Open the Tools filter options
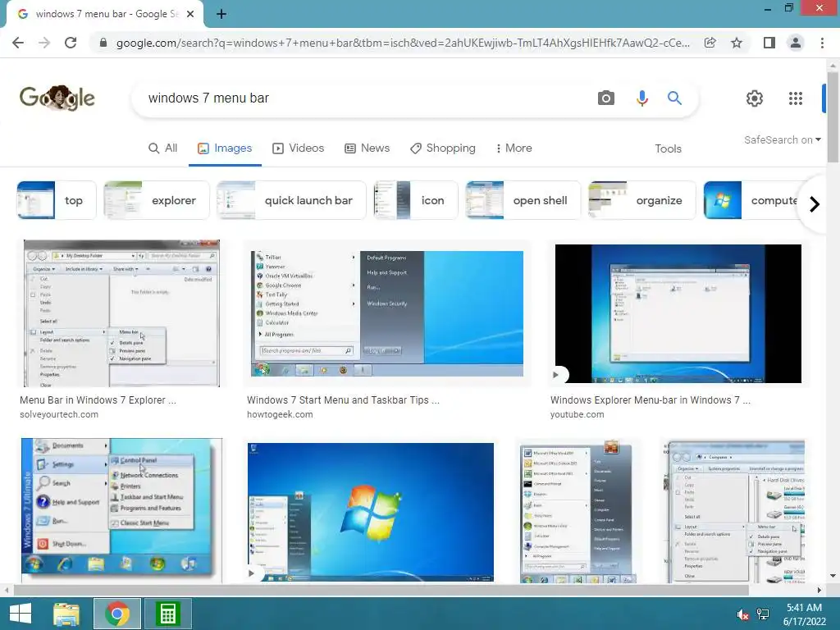This screenshot has width=840, height=630. [x=668, y=149]
